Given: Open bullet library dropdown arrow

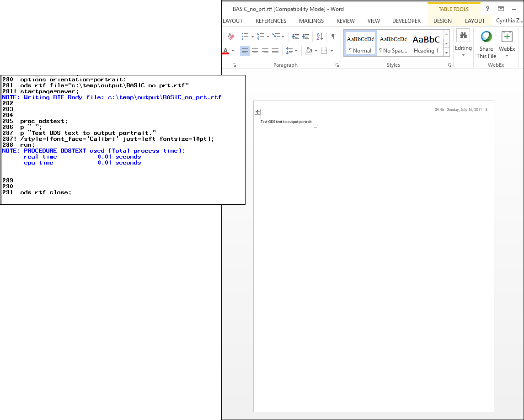Looking at the screenshot, I should [252, 37].
